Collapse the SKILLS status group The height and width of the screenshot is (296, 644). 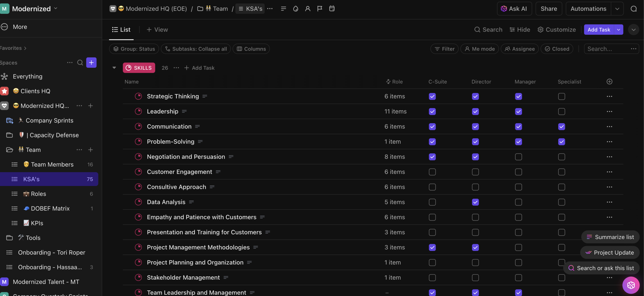click(114, 68)
